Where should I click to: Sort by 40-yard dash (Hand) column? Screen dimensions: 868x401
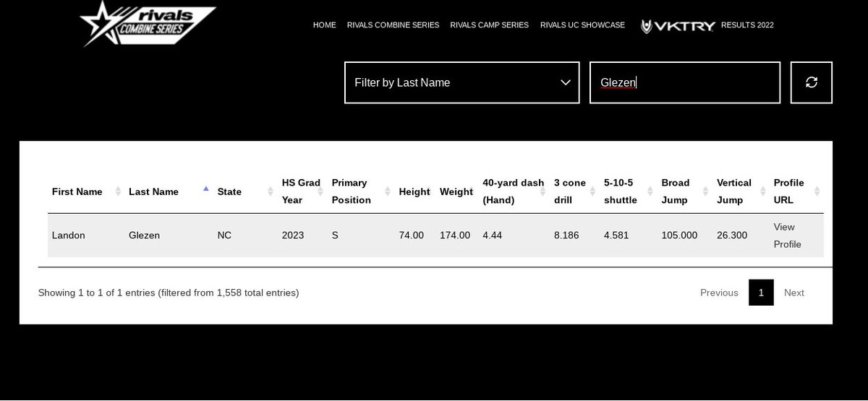point(514,191)
